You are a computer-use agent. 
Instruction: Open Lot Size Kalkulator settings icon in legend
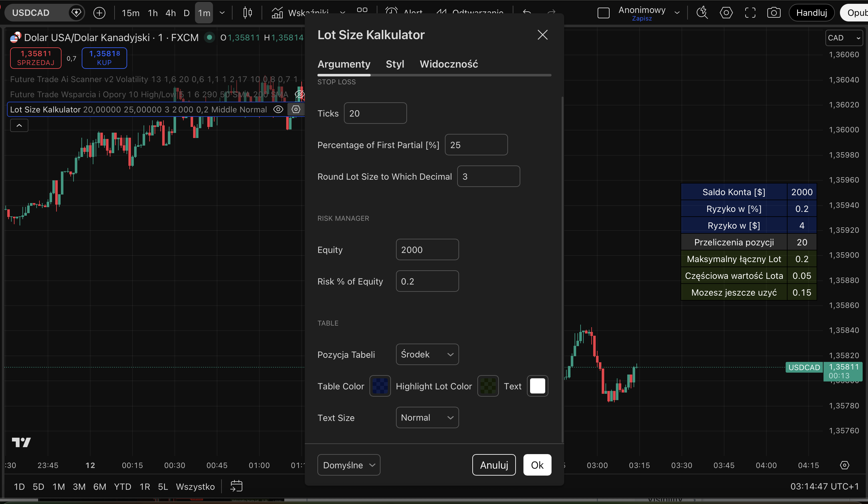296,110
